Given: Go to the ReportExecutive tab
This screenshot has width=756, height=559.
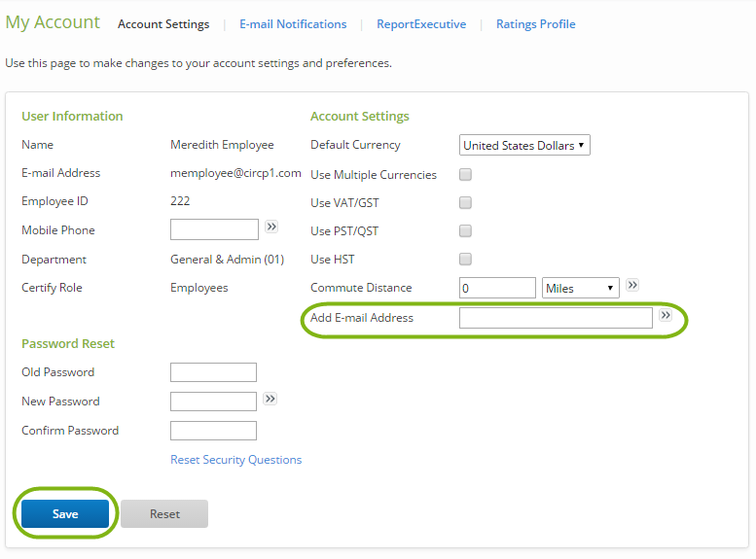Looking at the screenshot, I should tap(421, 24).
